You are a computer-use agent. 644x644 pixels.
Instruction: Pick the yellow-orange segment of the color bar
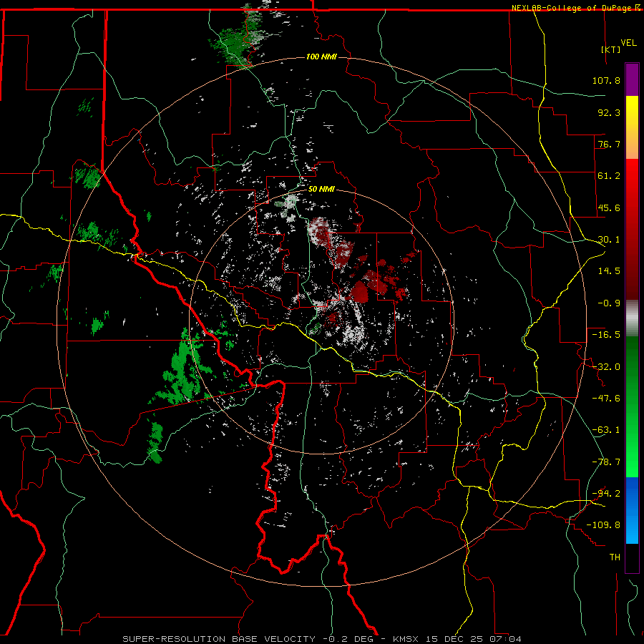(x=632, y=127)
